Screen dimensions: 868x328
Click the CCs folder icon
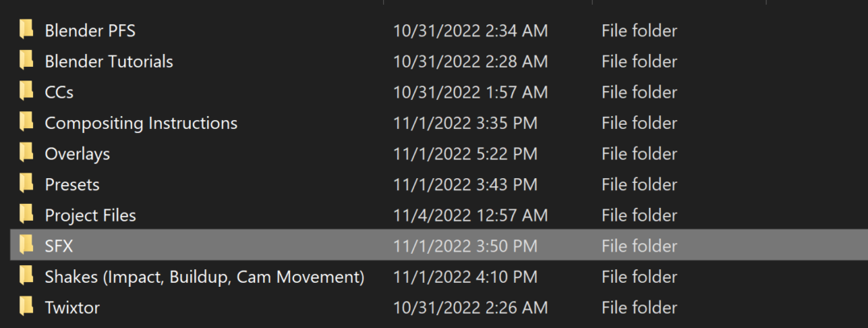[x=27, y=92]
